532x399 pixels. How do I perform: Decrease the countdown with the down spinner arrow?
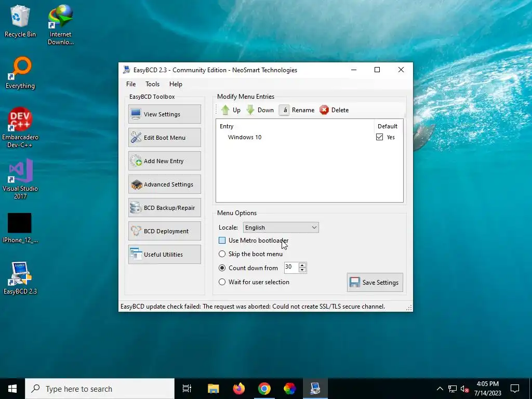(x=302, y=270)
